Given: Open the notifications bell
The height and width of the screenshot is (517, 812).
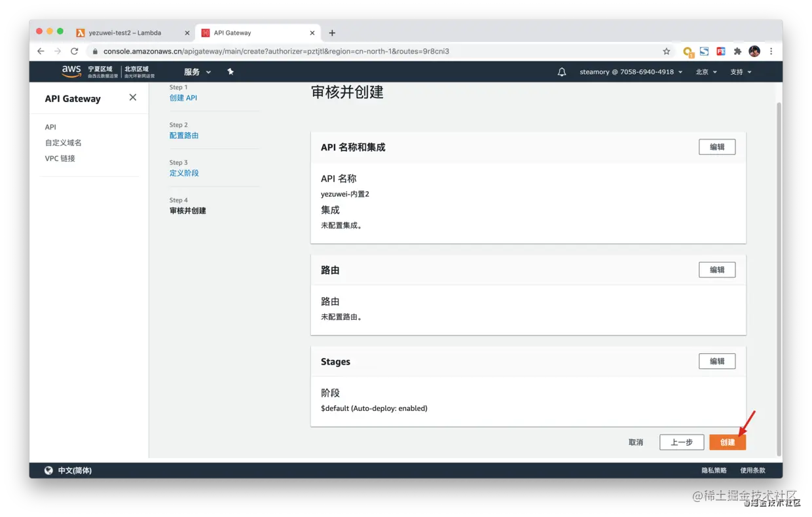Looking at the screenshot, I should tap(561, 72).
